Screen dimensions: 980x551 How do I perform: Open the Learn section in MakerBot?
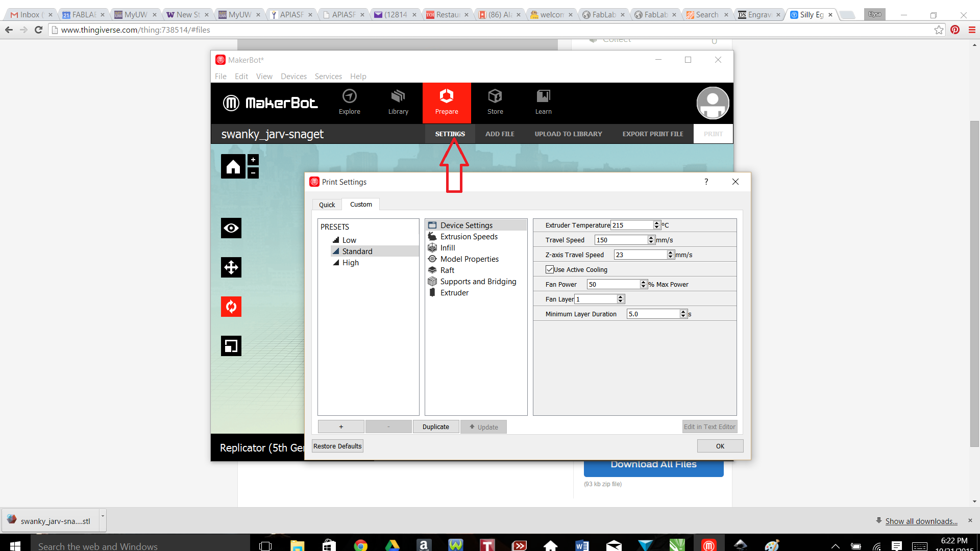pyautogui.click(x=544, y=103)
